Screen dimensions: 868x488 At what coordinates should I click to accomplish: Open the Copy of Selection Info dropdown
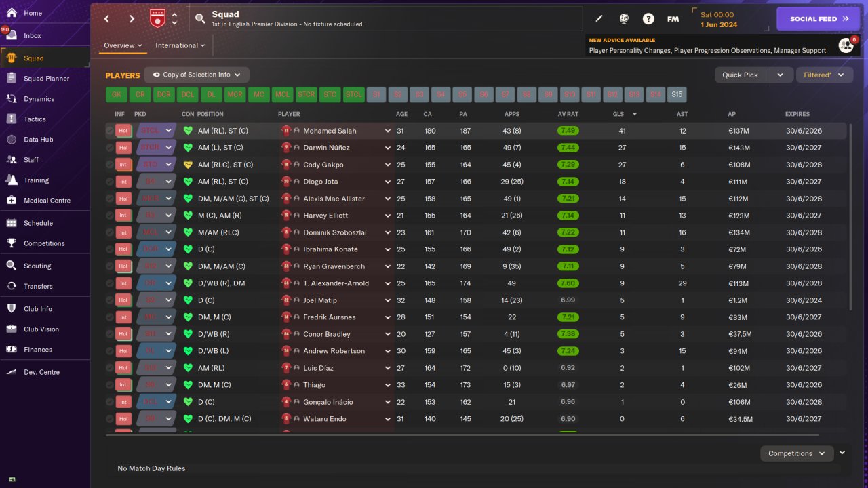click(x=197, y=75)
